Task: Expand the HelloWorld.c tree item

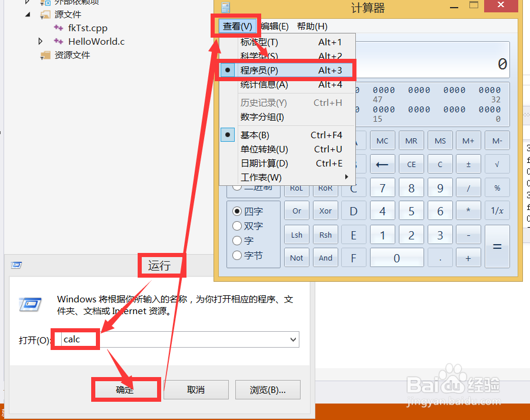Action: tap(40, 41)
